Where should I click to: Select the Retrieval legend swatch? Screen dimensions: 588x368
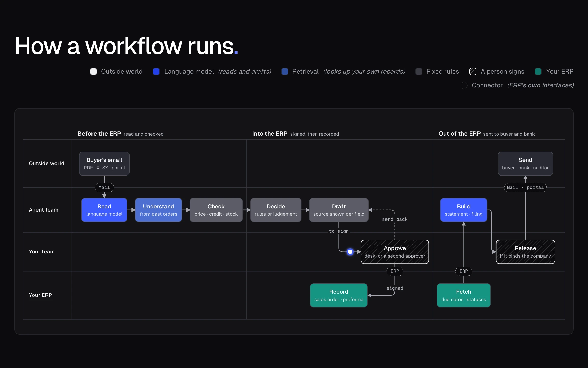pyautogui.click(x=285, y=72)
